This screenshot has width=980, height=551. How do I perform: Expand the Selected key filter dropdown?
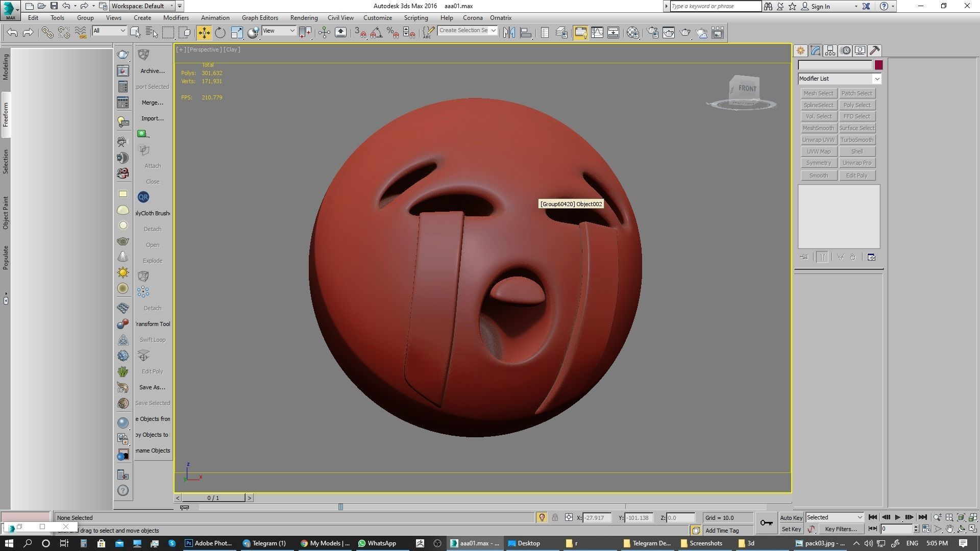(834, 517)
